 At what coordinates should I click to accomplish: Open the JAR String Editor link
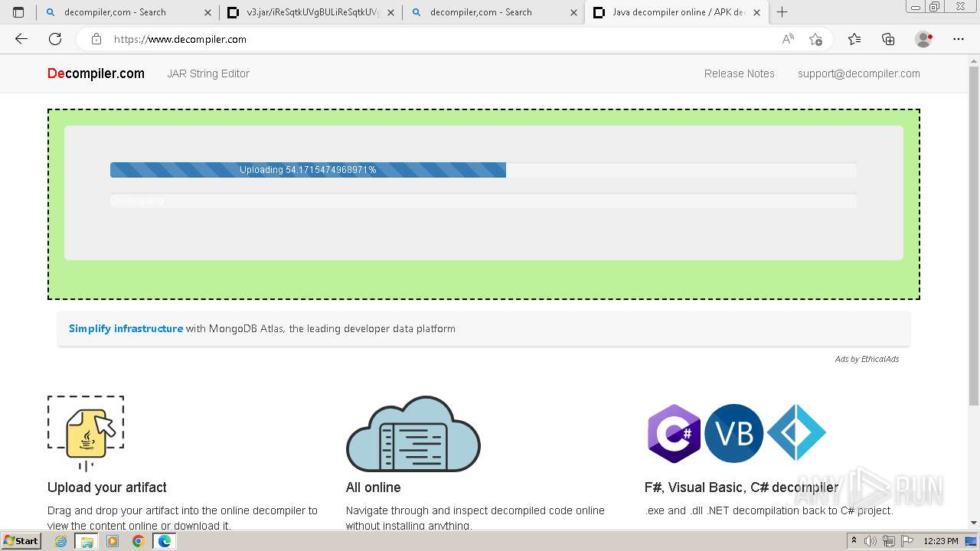pos(208,73)
